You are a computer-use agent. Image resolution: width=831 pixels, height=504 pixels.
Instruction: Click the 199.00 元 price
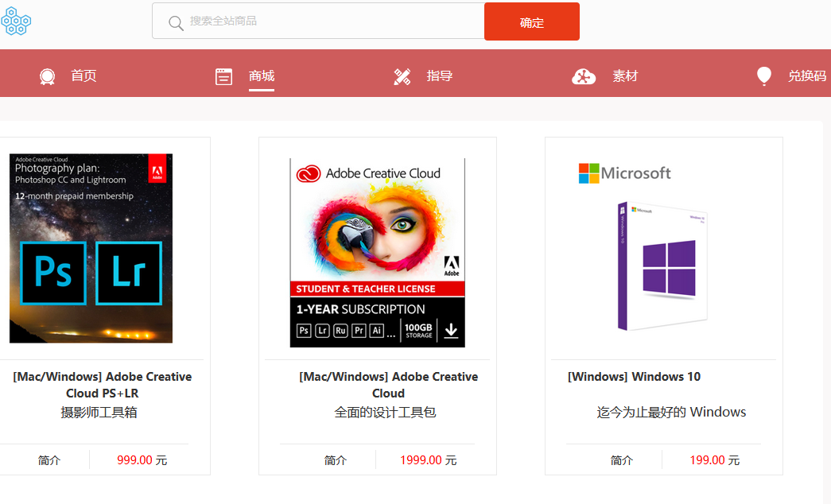[714, 460]
